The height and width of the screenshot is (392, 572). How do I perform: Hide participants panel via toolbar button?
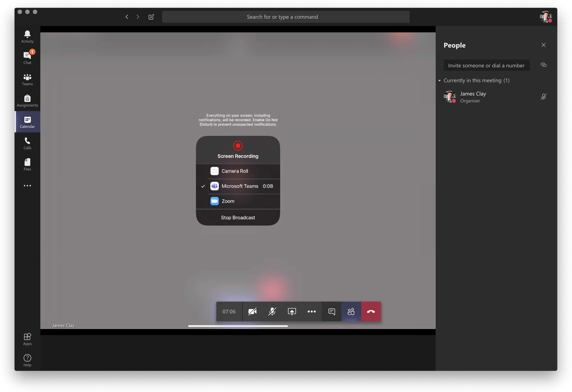click(x=351, y=311)
